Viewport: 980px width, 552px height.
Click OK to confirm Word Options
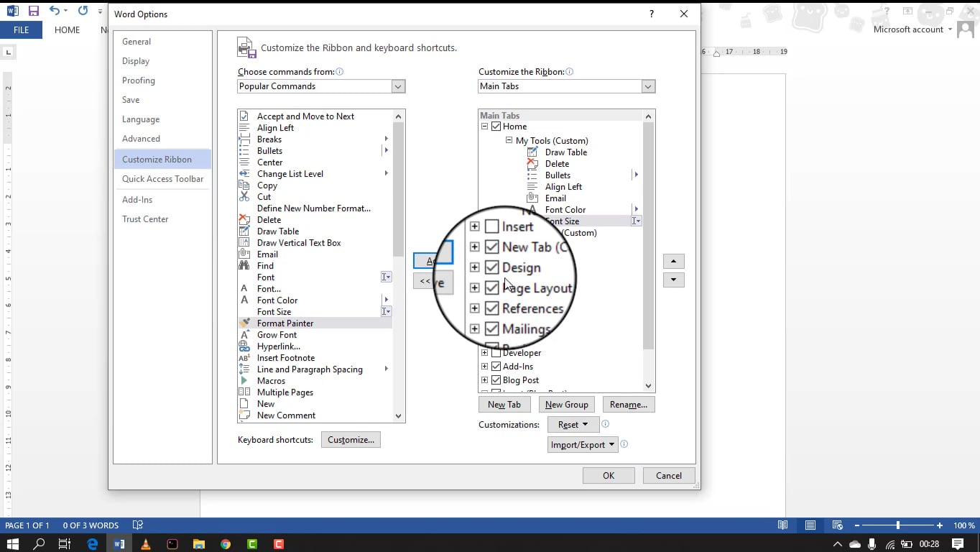click(x=609, y=475)
